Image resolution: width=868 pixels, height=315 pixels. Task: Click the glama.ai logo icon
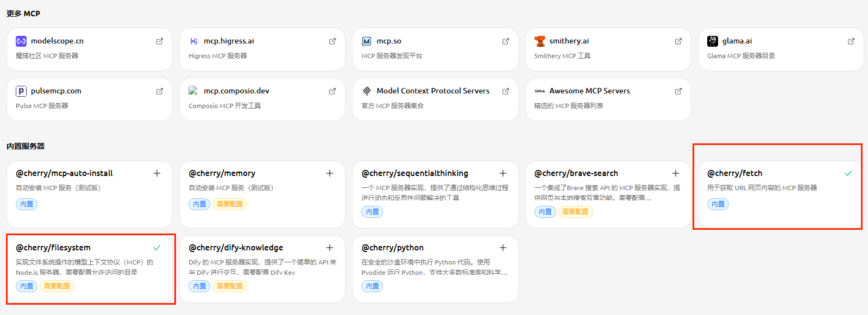(x=713, y=41)
